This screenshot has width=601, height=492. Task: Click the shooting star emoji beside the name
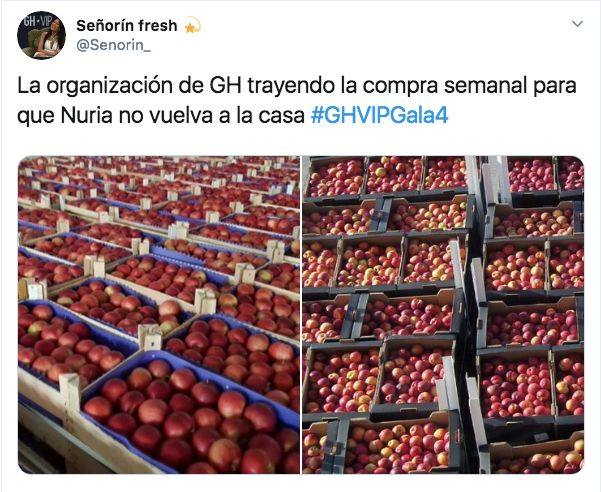pyautogui.click(x=192, y=26)
